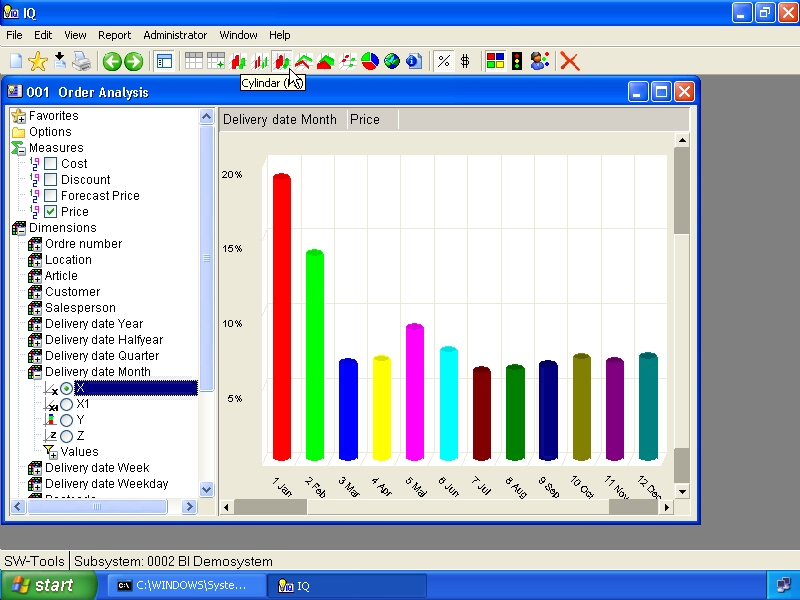800x600 pixels.
Task: Go forward with the green right arrow
Action: coord(134,62)
